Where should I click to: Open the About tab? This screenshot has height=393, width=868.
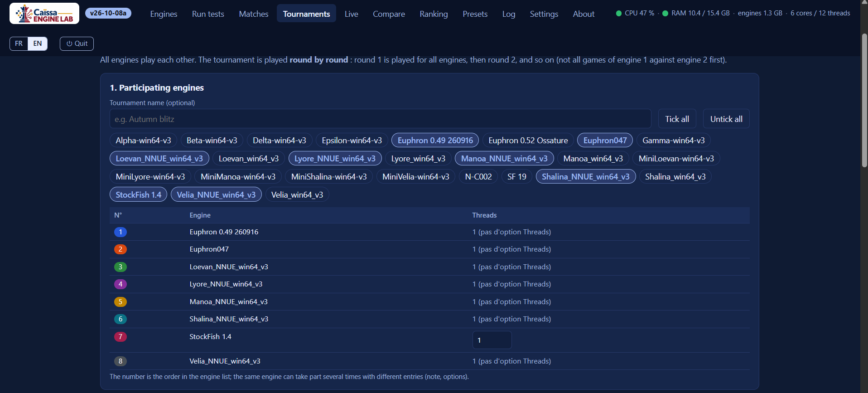(x=583, y=14)
